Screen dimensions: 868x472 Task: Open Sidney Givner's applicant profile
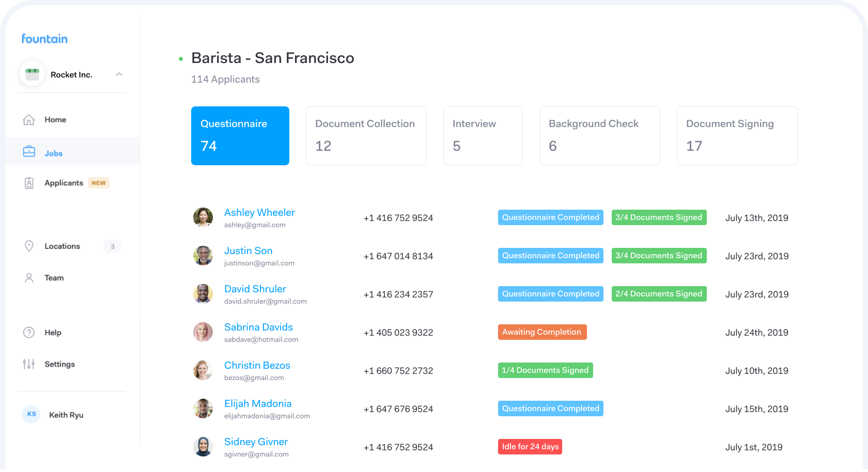256,442
